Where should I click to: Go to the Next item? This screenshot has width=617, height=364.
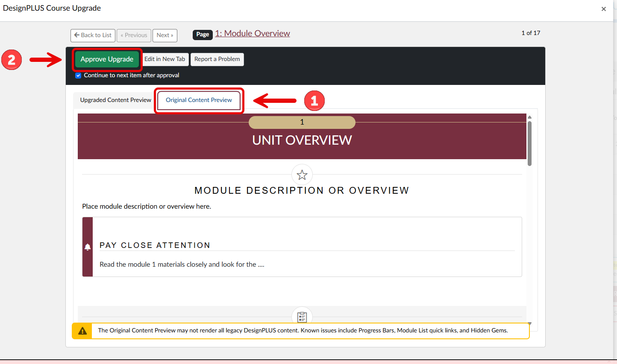165,35
